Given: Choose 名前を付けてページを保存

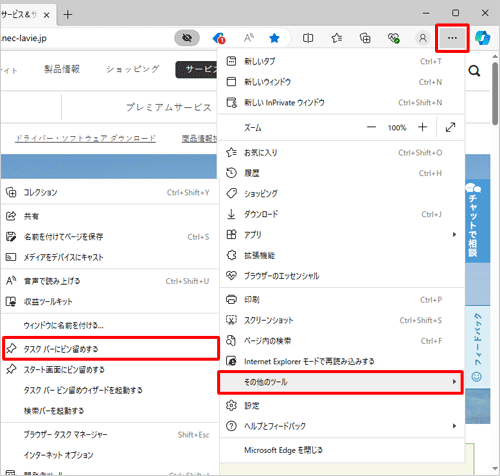Looking at the screenshot, I should pos(109,237).
